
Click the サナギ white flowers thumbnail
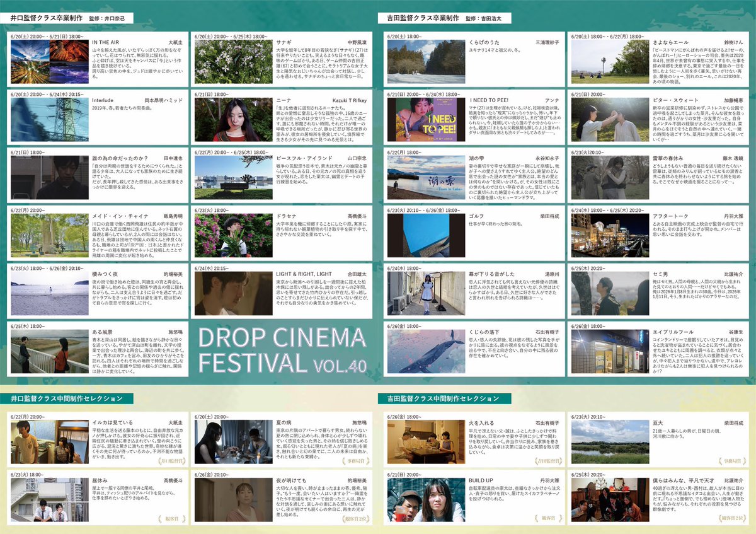pos(234,62)
